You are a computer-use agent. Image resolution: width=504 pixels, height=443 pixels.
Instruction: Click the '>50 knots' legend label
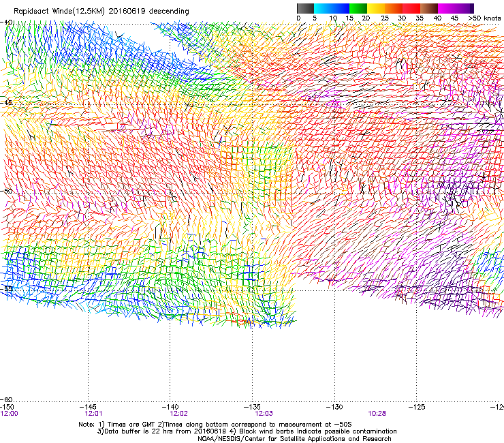coord(484,18)
